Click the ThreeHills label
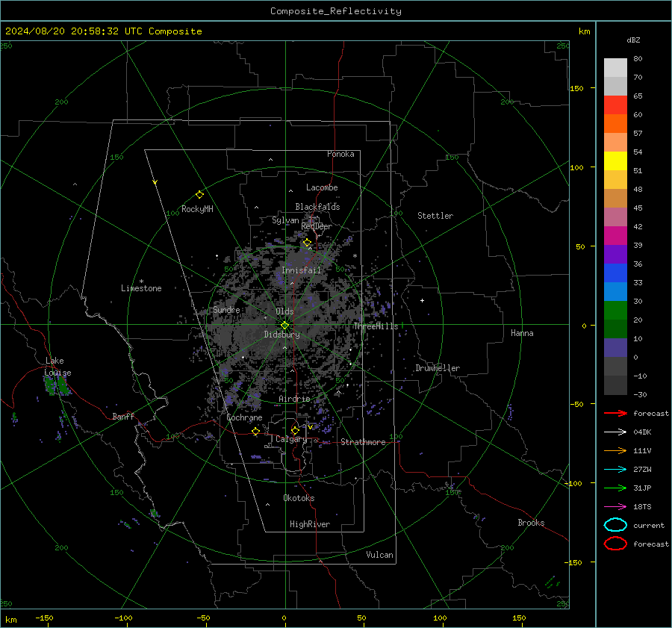 pos(376,326)
